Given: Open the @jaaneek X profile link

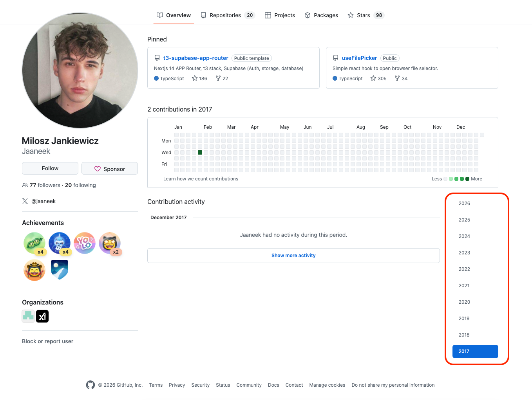Looking at the screenshot, I should click(43, 201).
